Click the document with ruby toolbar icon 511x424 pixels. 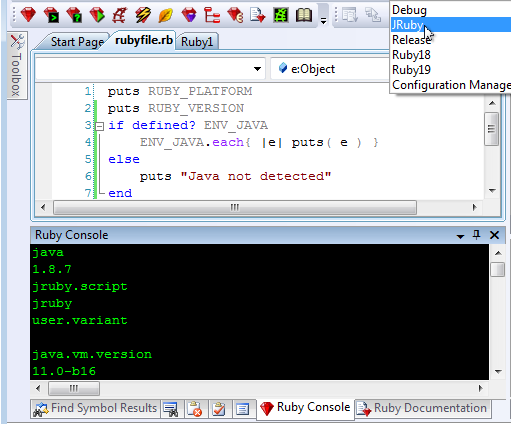257,15
